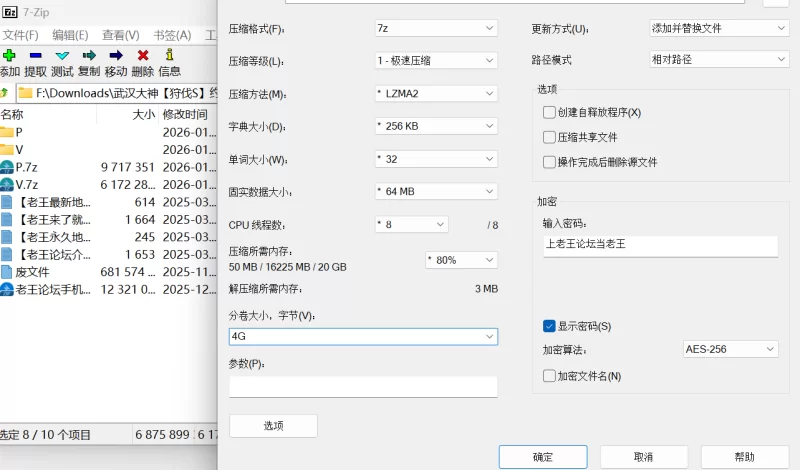Image resolution: width=800 pixels, height=470 pixels.
Task: Click the 输入密码 password field
Action: click(x=661, y=245)
